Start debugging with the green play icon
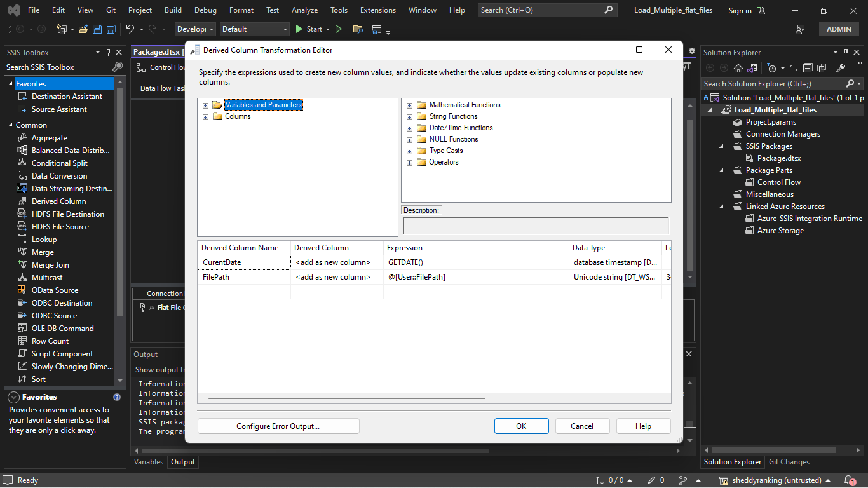The image size is (868, 488). [298, 29]
